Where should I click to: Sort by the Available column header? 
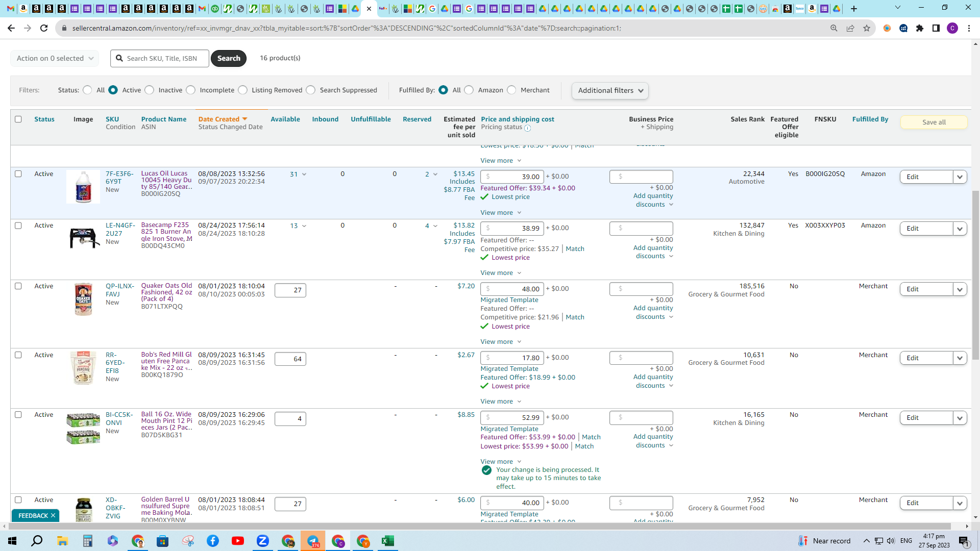tap(285, 119)
